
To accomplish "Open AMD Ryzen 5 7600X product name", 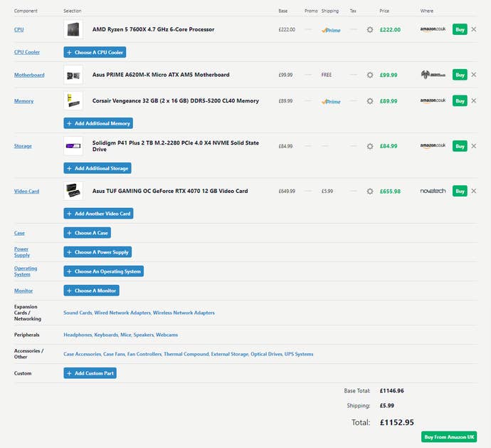I will (154, 29).
